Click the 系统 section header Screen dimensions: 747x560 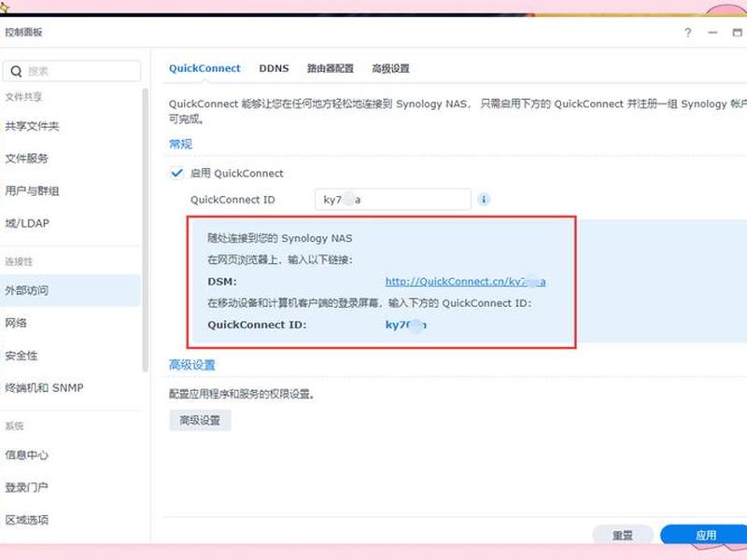(14, 426)
